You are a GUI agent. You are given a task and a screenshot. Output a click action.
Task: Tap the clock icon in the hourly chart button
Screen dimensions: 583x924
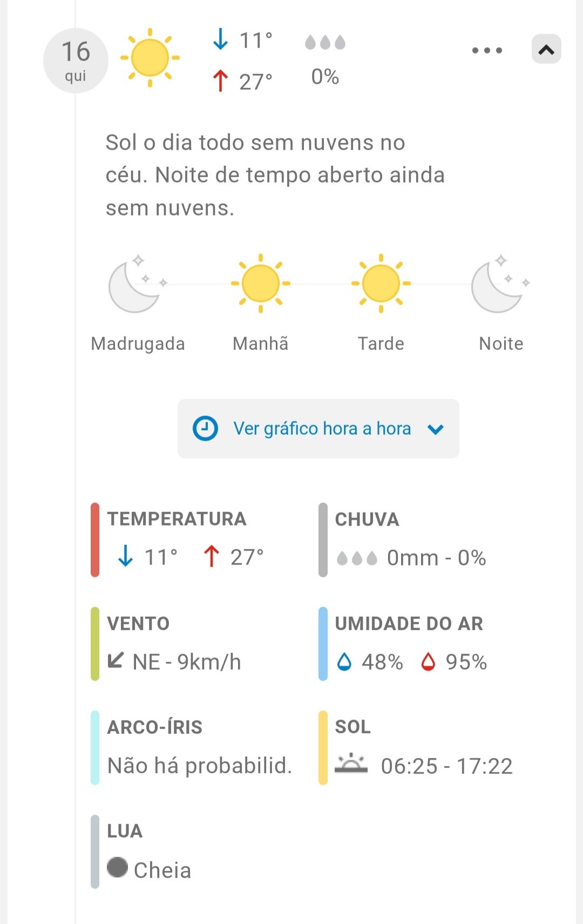click(205, 429)
